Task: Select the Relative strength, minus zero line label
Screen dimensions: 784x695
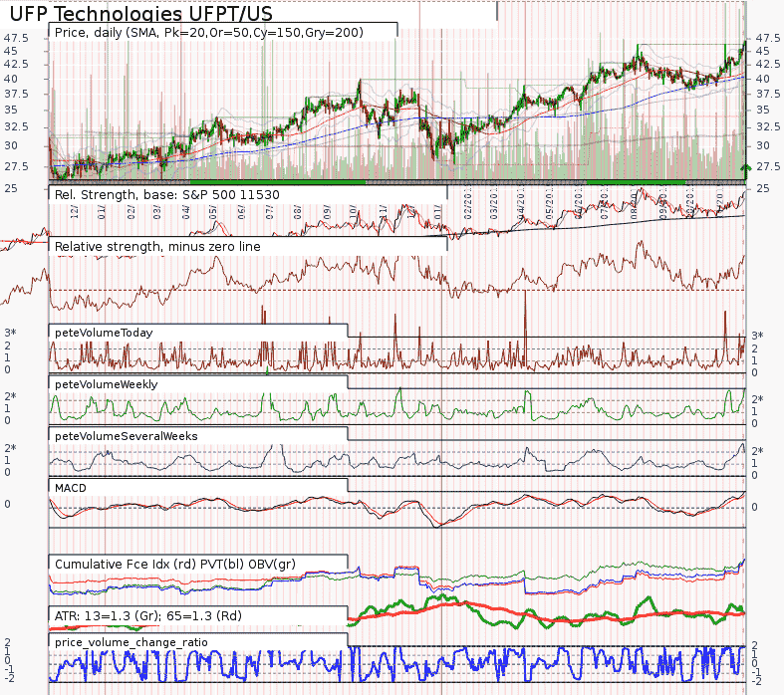Action: tap(157, 246)
